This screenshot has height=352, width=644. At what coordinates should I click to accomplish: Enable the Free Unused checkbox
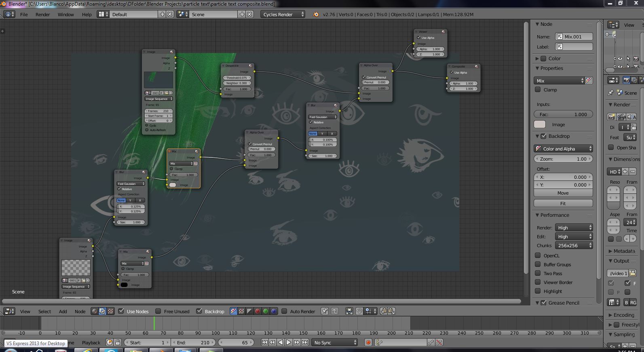(158, 311)
